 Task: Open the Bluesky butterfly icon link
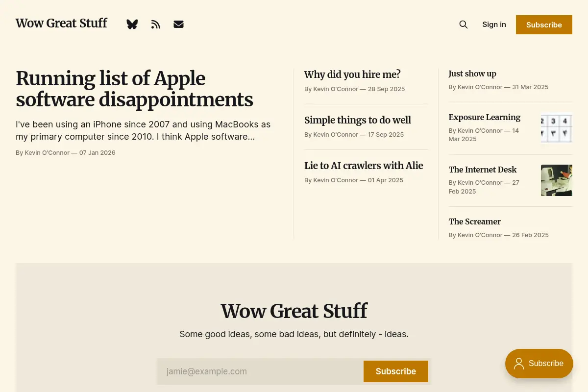pos(132,24)
